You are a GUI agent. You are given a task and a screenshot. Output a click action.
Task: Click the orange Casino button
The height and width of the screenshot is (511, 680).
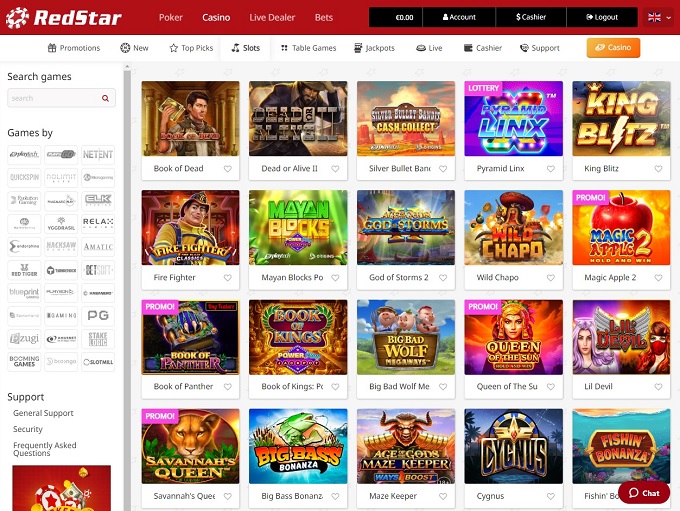(x=613, y=48)
